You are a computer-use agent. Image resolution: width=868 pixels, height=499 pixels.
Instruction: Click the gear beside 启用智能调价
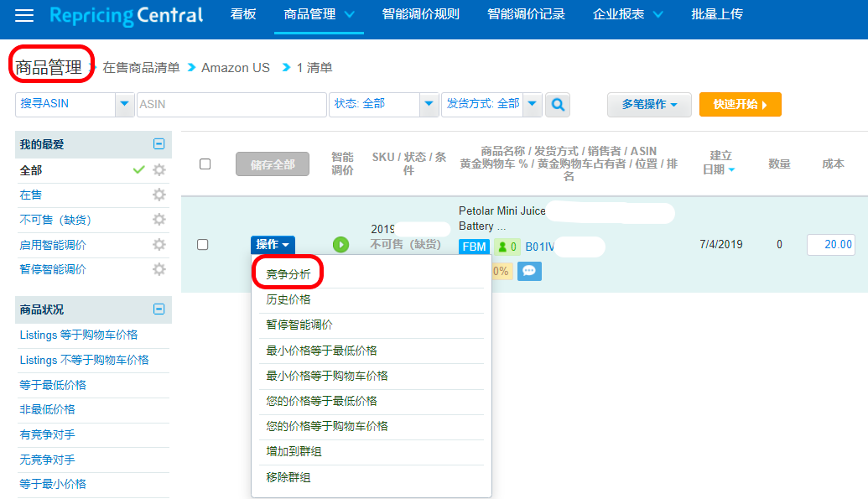[159, 244]
